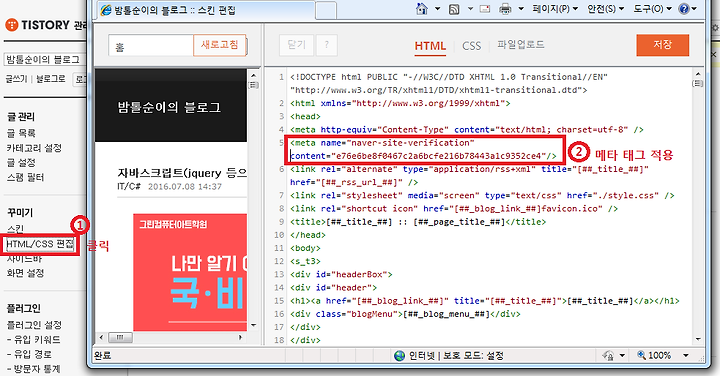Open 플러그인 설정 in sidebar
The width and height of the screenshot is (720, 376).
click(34, 325)
